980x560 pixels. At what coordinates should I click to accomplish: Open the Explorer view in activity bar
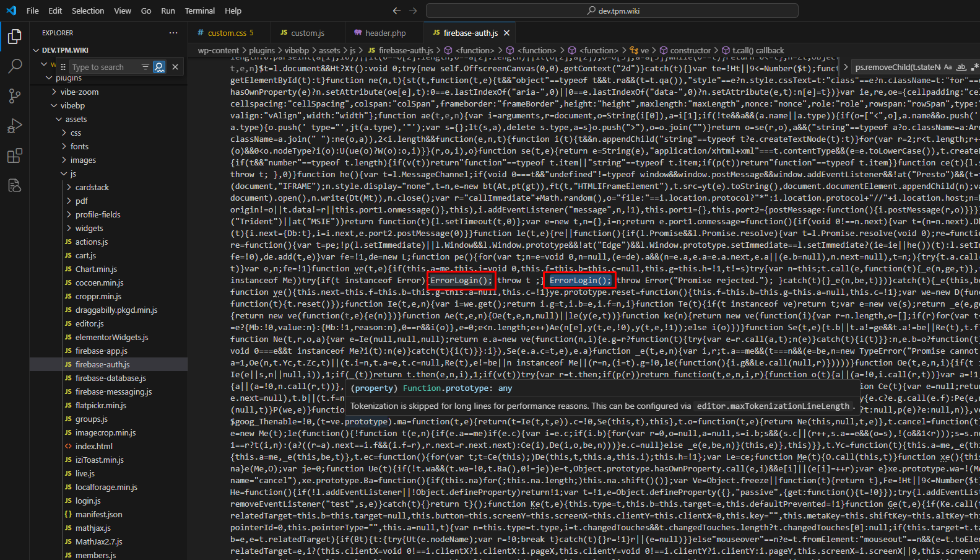pos(15,37)
